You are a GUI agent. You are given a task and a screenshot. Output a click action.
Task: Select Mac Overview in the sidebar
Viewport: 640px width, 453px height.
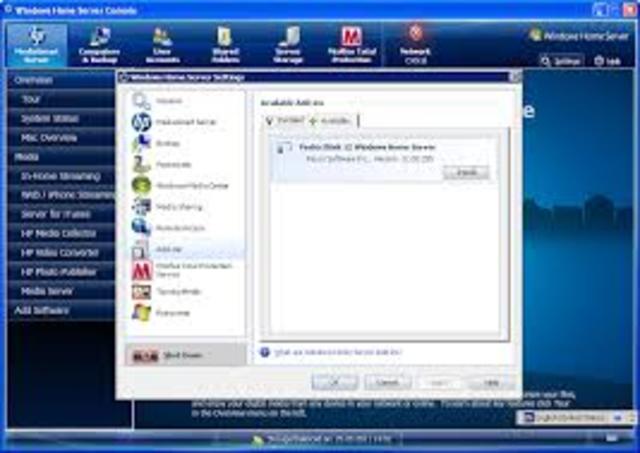click(61, 138)
